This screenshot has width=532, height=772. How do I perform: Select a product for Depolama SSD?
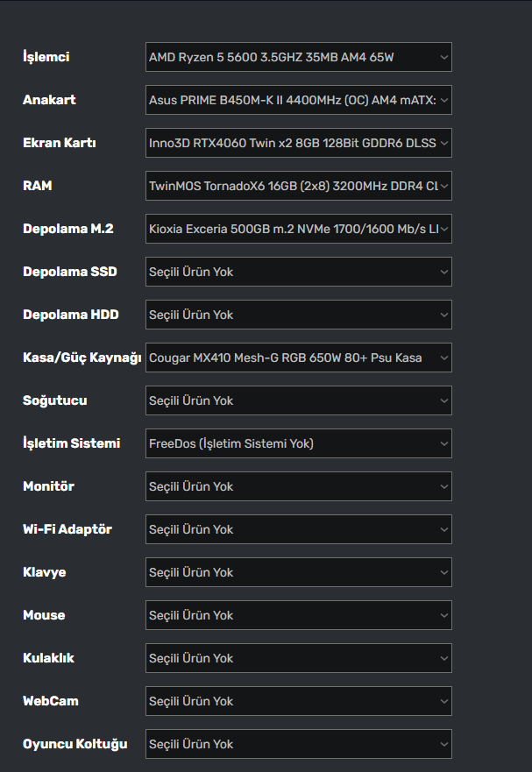pos(298,272)
